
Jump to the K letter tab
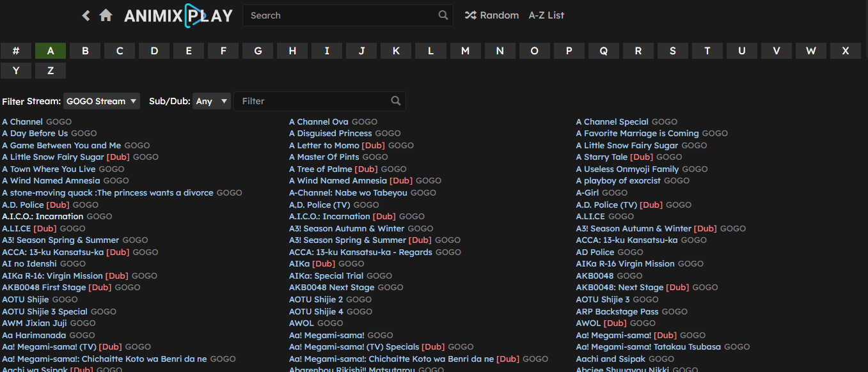(396, 51)
